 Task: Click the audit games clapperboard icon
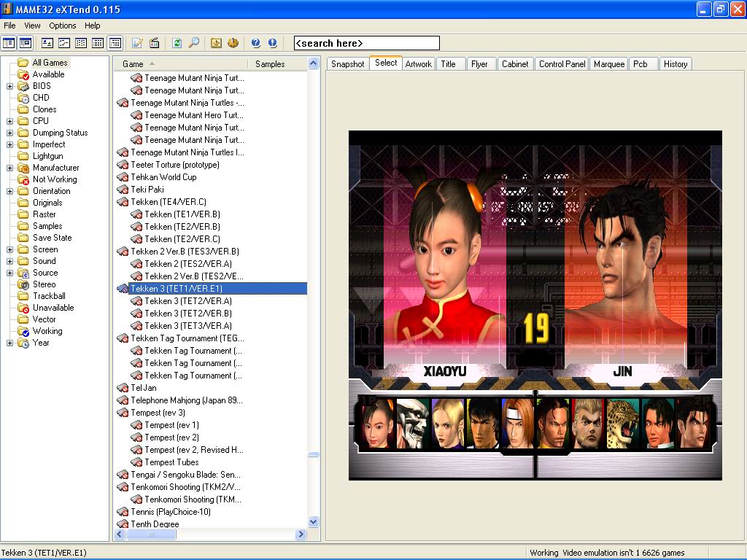click(155, 43)
